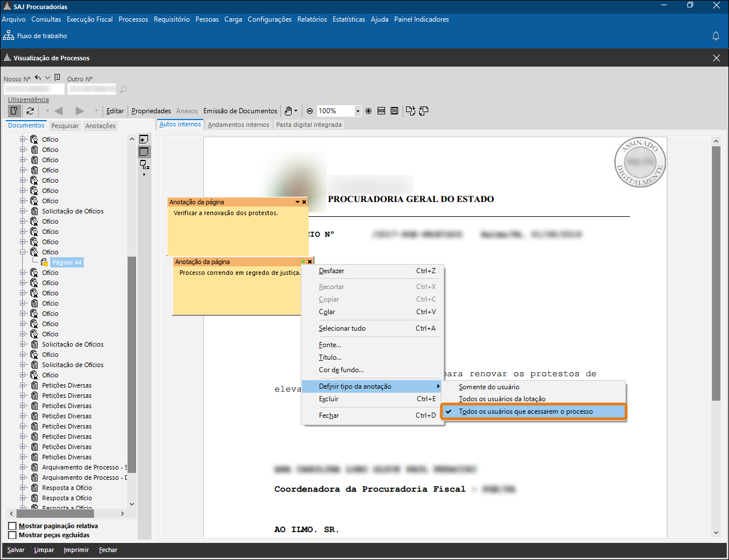Open the notifications bell icon

pos(716,36)
